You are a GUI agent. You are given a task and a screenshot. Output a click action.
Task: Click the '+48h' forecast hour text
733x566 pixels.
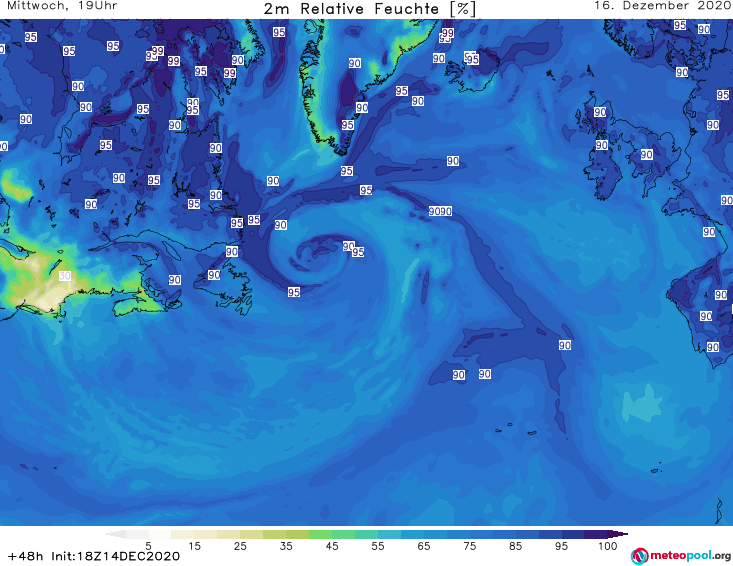(25, 556)
